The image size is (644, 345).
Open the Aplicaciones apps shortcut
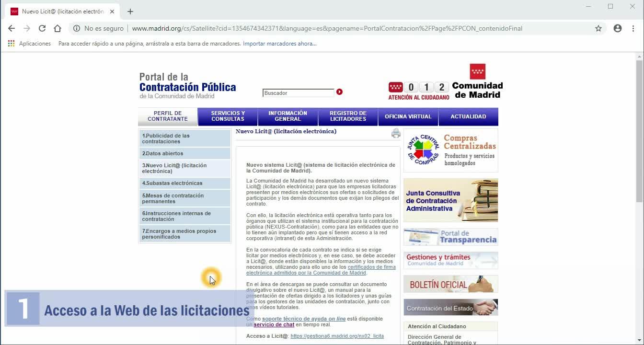tap(29, 44)
